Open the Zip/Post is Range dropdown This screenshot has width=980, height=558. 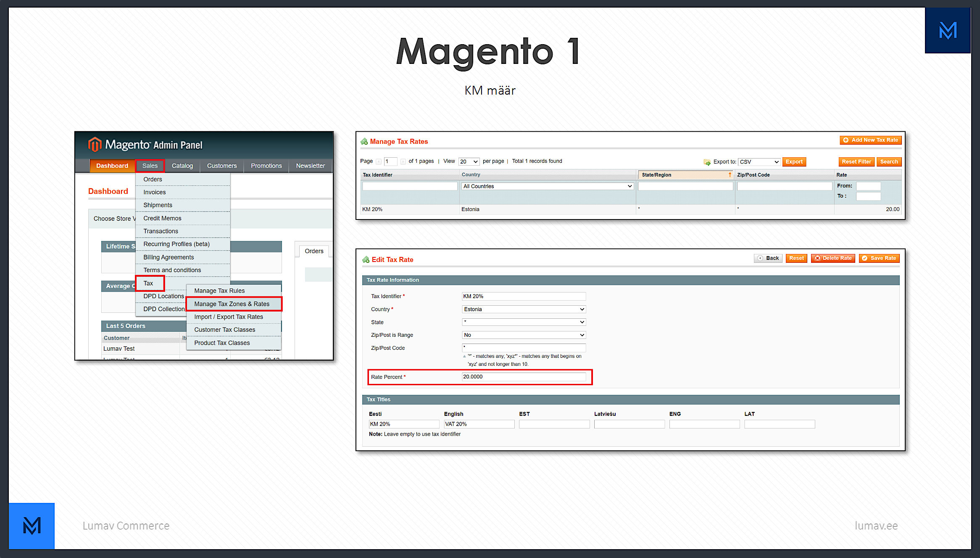tap(524, 335)
